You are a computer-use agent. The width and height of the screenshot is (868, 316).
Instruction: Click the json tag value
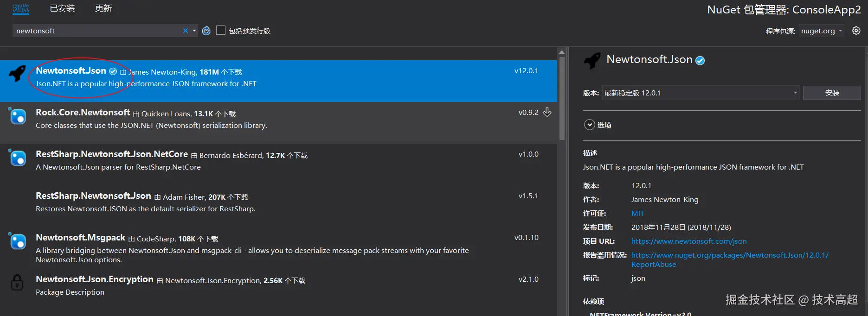tap(638, 279)
